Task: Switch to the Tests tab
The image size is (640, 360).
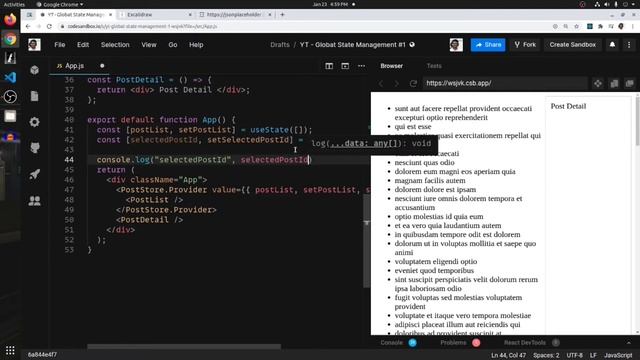Action: 434,66
